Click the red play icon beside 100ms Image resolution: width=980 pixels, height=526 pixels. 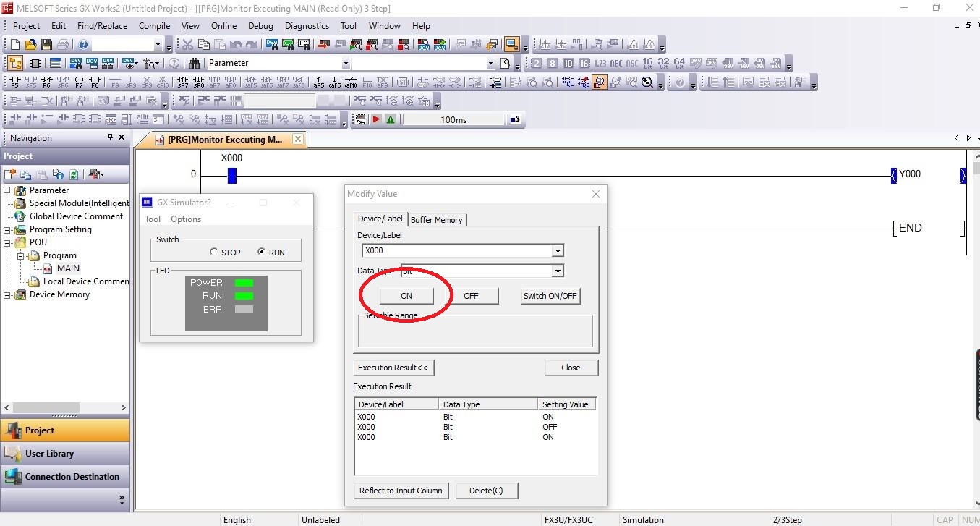(376, 119)
